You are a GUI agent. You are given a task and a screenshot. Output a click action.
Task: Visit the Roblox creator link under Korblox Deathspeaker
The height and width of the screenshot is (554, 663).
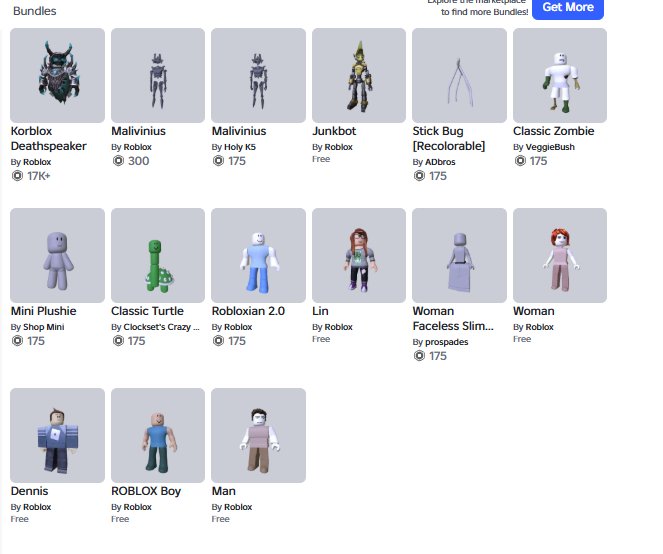[x=37, y=162]
